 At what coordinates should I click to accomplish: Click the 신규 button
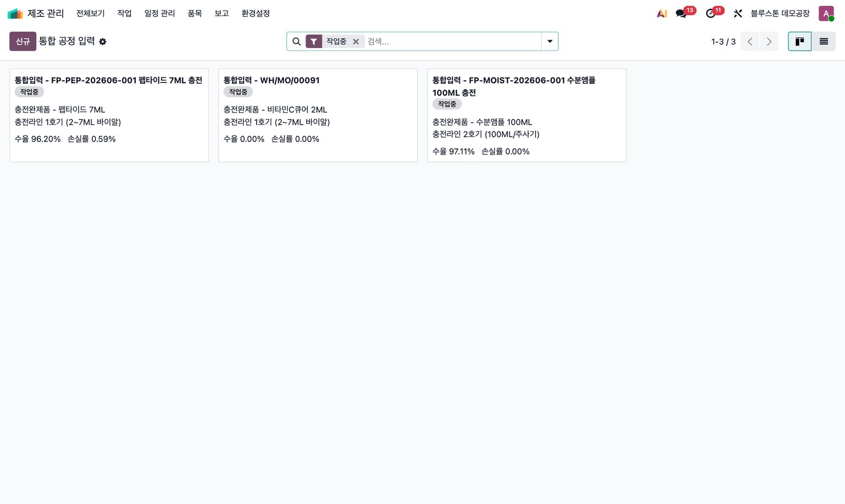(23, 41)
